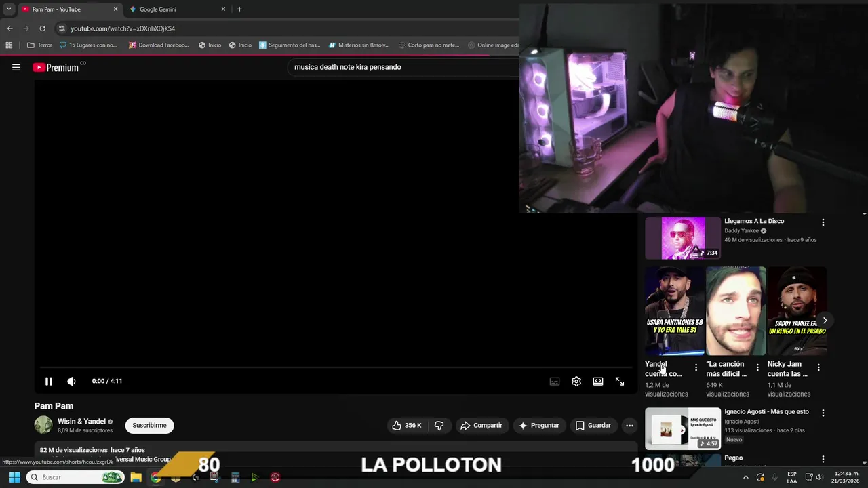Open Ignacio Agosti - Más que esto video

[683, 428]
